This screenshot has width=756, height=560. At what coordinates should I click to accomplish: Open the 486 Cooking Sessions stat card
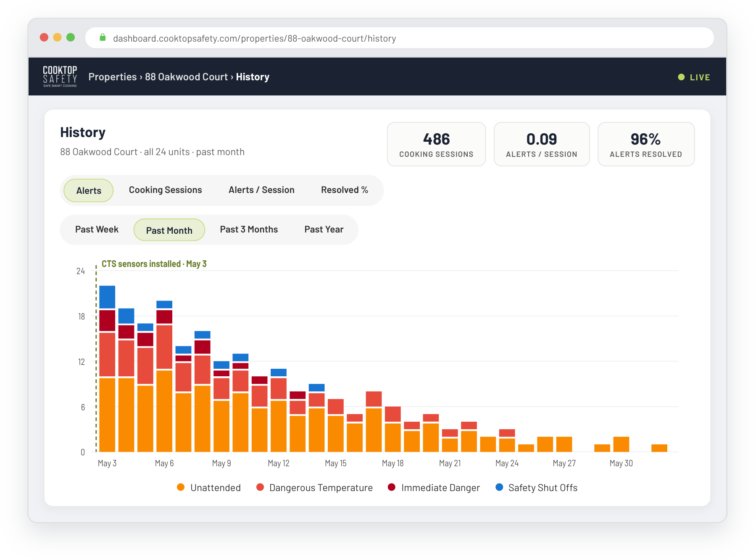pyautogui.click(x=436, y=144)
